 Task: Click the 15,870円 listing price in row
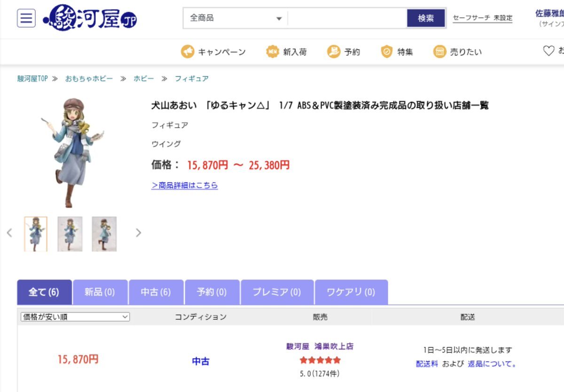click(78, 360)
